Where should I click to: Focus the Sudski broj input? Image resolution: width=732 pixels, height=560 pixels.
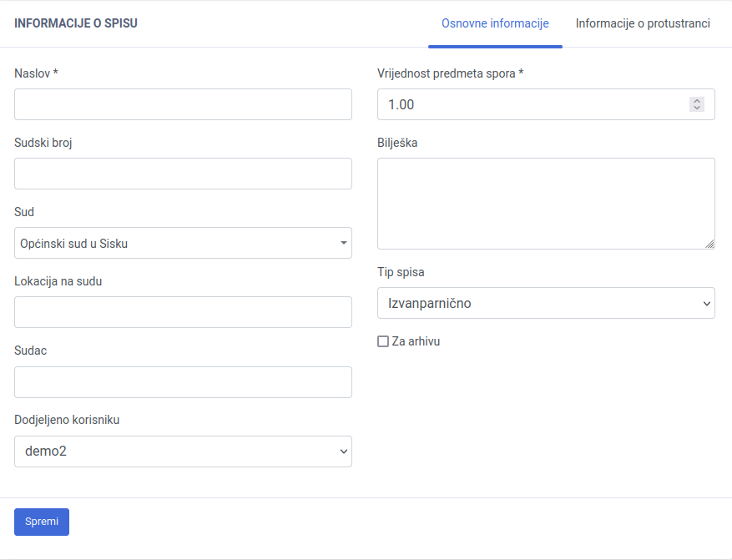tap(183, 174)
